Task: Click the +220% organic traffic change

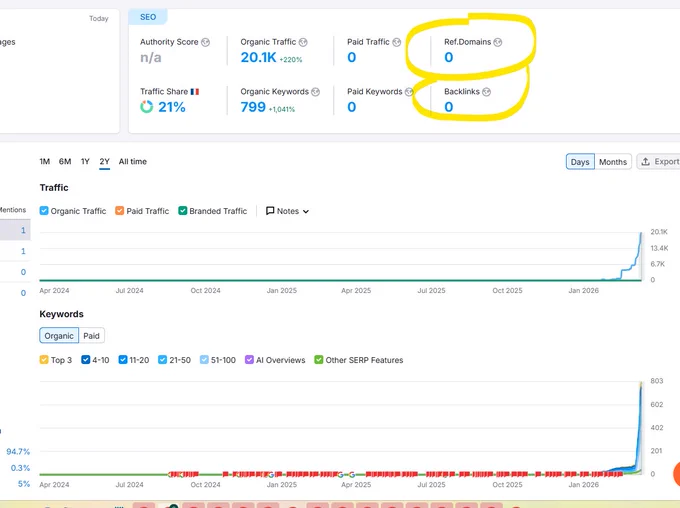Action: point(291,59)
